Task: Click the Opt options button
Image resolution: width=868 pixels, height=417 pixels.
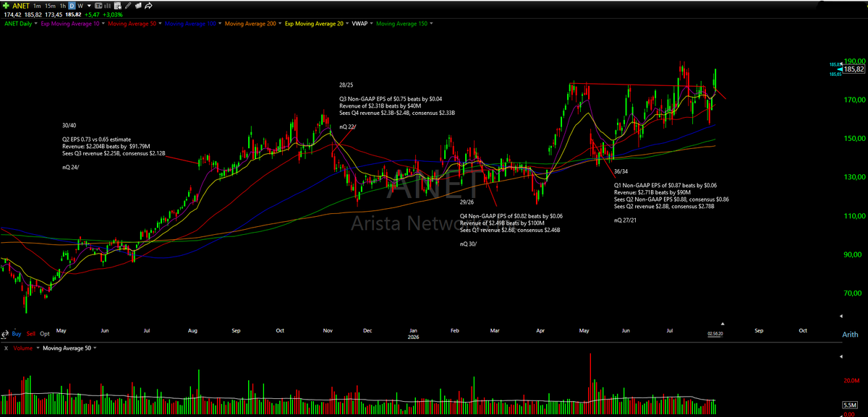Action: click(x=45, y=334)
